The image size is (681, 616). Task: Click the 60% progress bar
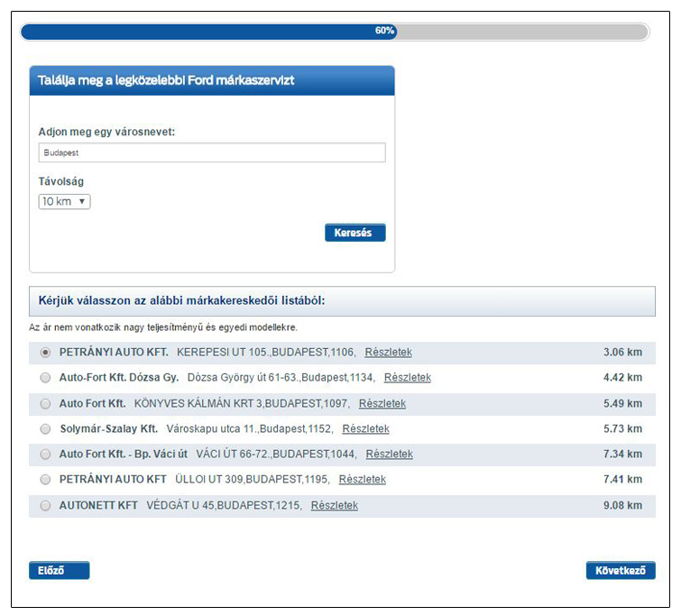(335, 32)
